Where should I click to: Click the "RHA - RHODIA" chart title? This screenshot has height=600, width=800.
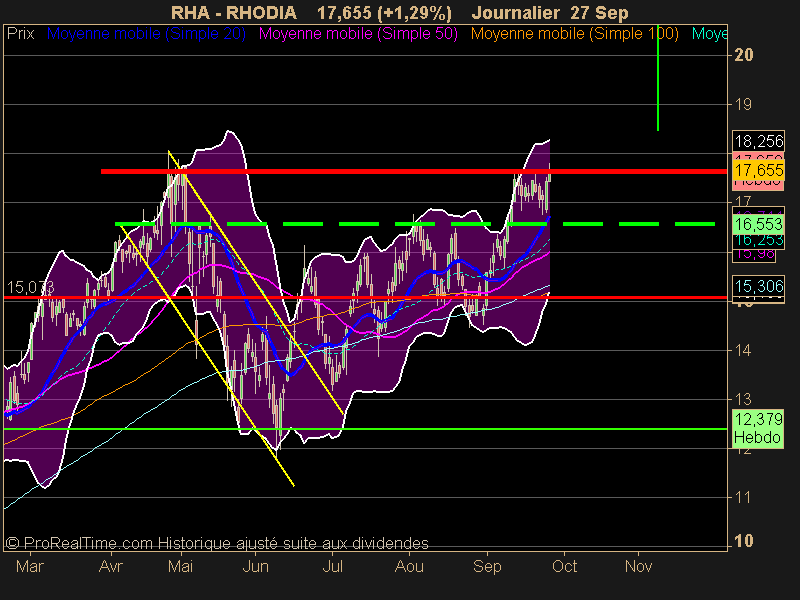[x=234, y=12]
